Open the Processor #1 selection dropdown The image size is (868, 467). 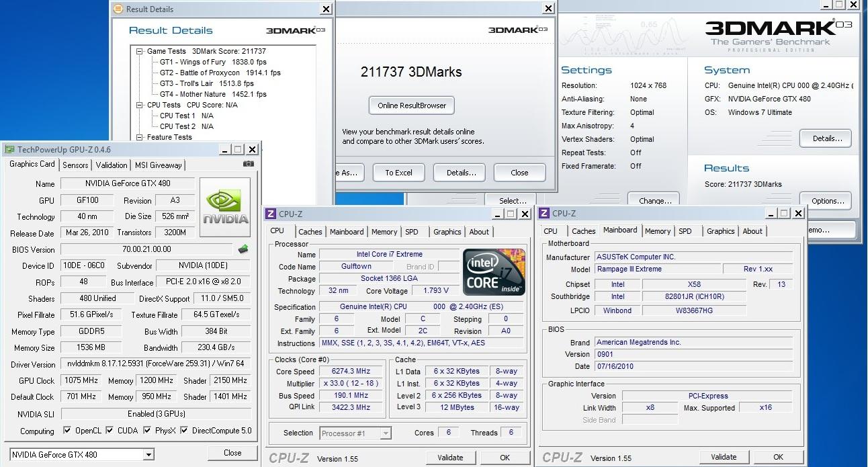386,433
